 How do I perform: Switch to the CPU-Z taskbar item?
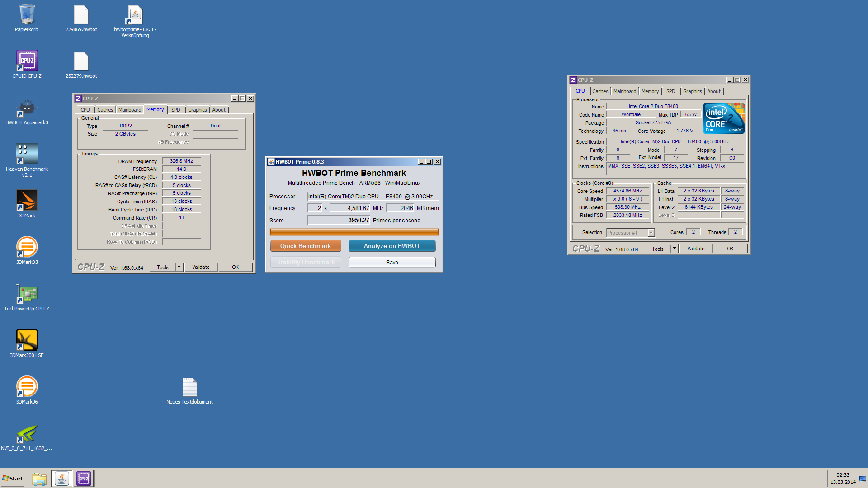(84, 479)
